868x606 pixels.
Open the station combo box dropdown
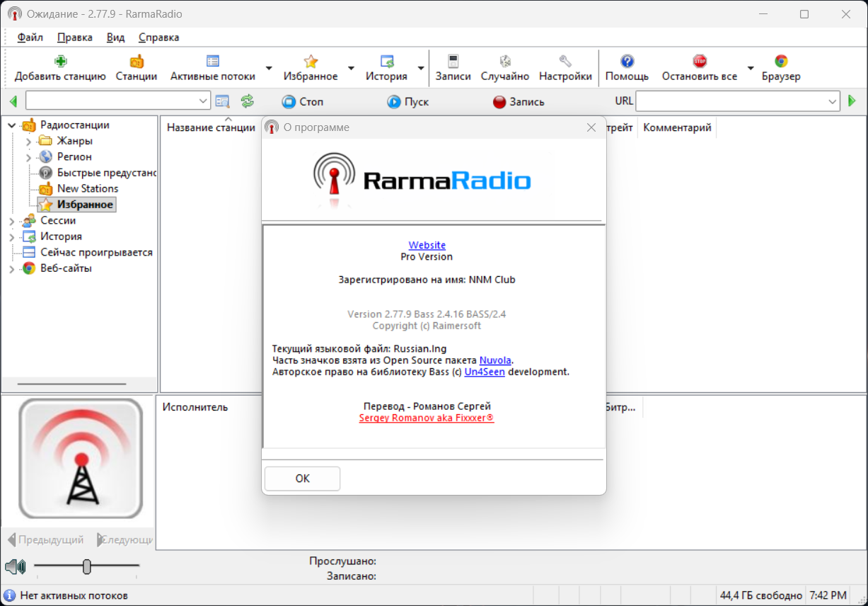(x=203, y=101)
